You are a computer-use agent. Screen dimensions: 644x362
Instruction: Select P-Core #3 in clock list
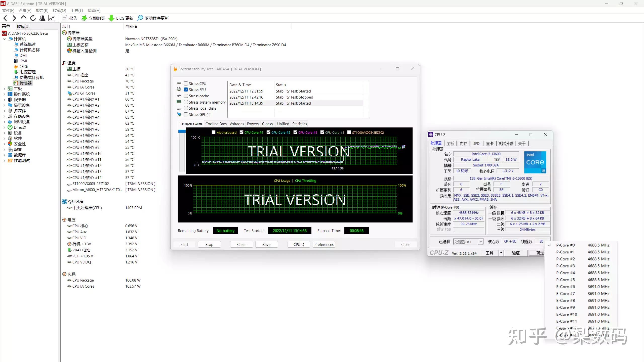coord(565,266)
